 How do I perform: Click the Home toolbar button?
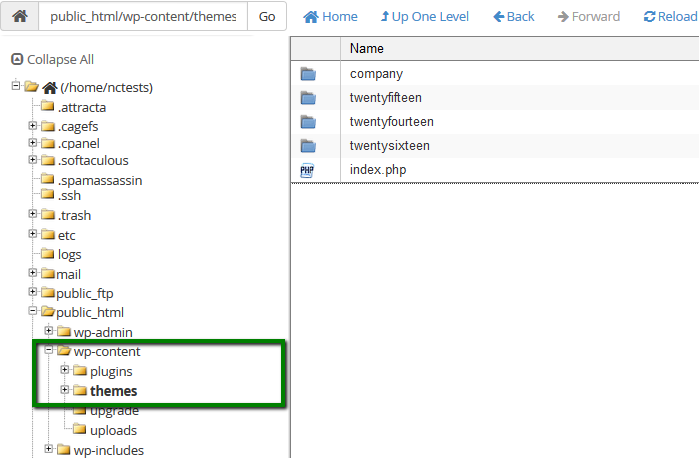(x=330, y=17)
